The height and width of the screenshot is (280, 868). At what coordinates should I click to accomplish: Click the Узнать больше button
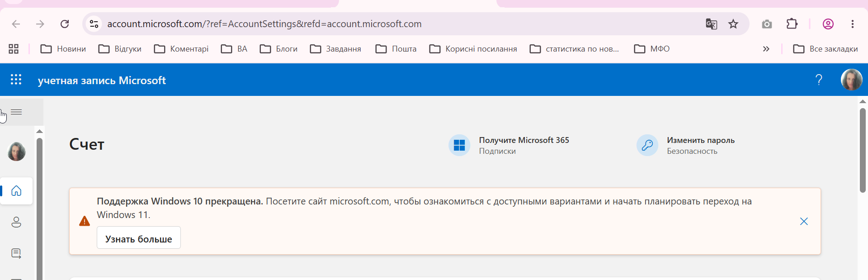[x=139, y=238]
